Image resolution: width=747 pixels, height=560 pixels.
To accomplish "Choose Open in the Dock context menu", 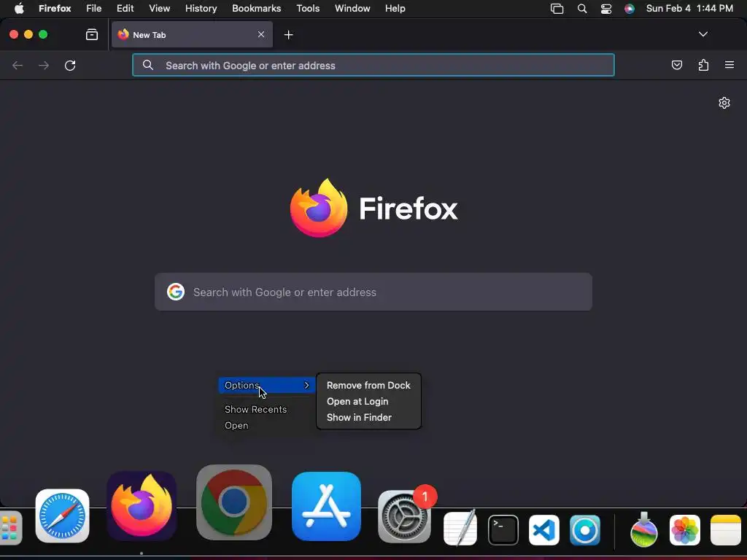I will (x=237, y=426).
